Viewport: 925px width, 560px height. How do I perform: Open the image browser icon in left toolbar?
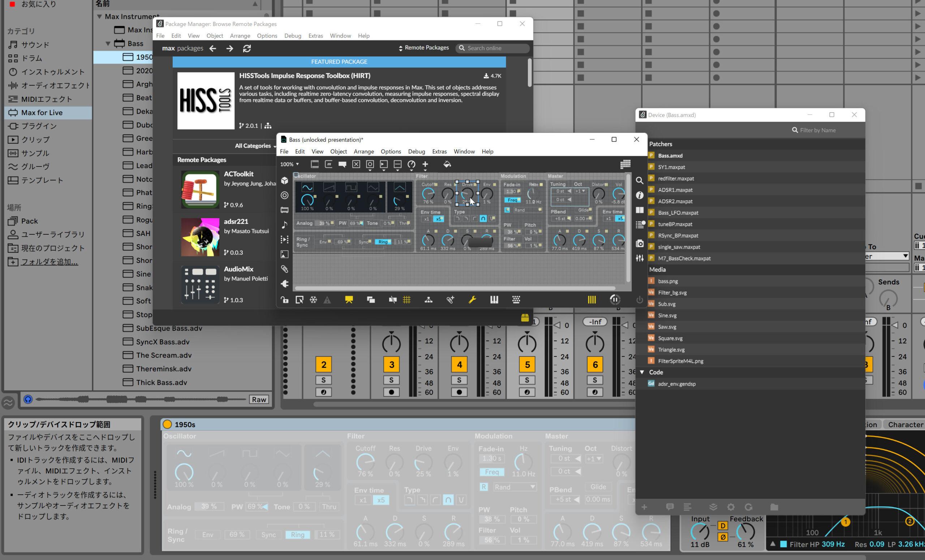pyautogui.click(x=285, y=254)
